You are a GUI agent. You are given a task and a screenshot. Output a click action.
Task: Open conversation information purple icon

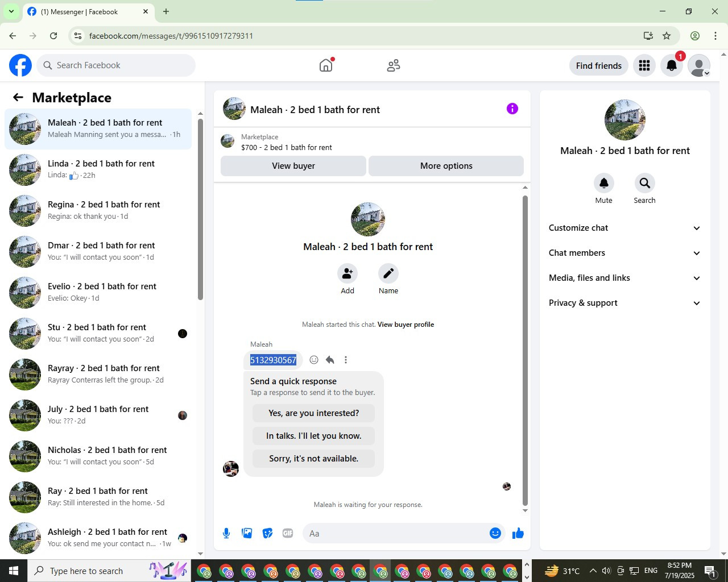tap(512, 109)
